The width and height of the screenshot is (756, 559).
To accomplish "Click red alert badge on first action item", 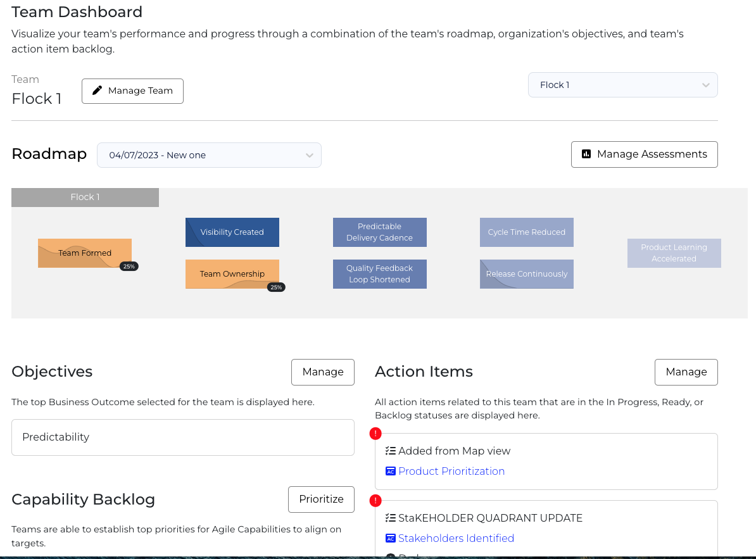I will [375, 434].
